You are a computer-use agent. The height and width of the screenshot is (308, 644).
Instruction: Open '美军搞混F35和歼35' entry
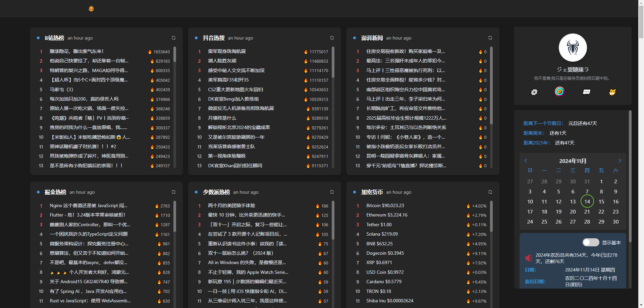(x=228, y=80)
